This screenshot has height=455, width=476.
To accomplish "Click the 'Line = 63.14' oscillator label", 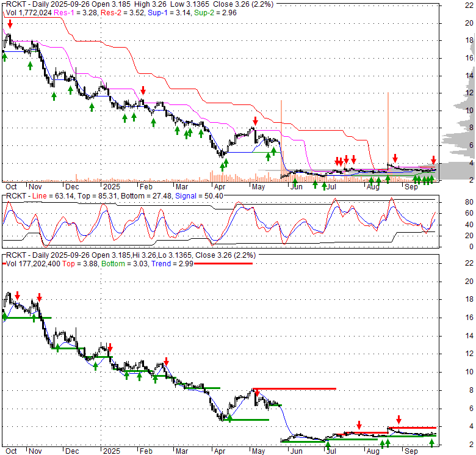I will [53, 196].
